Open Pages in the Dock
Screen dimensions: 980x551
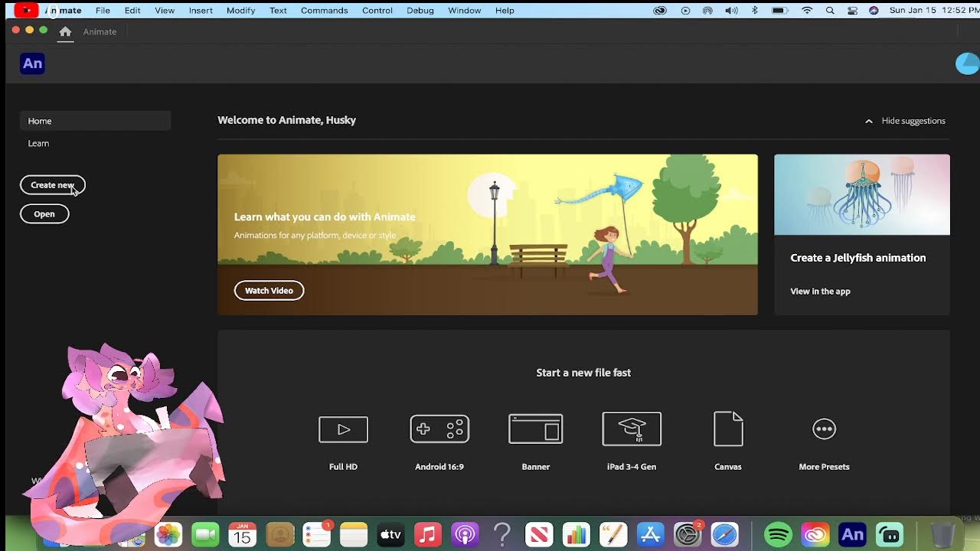pos(613,534)
